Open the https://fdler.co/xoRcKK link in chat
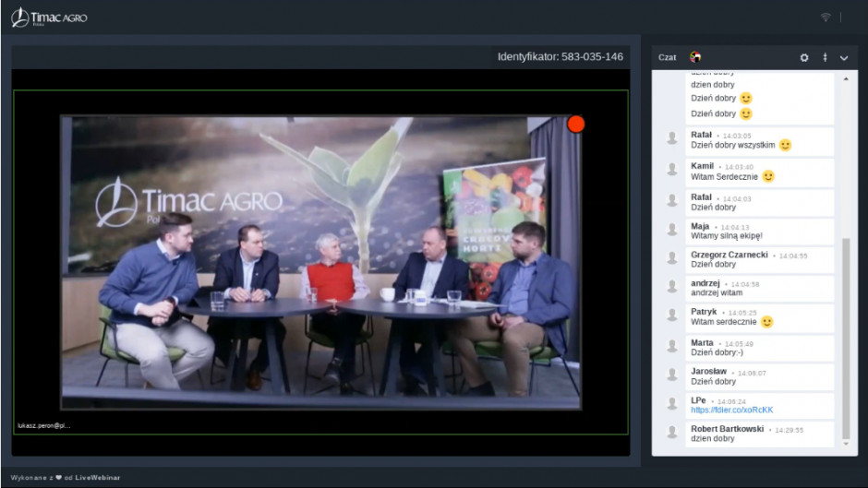 pyautogui.click(x=732, y=410)
